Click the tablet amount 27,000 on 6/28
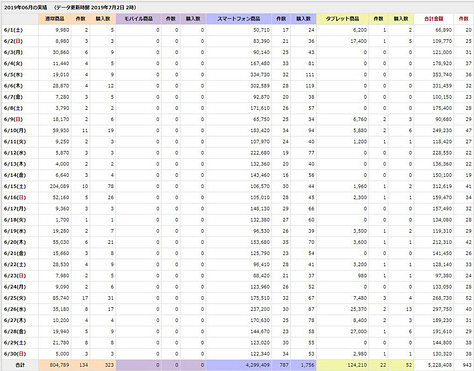474x371 pixels. pos(359,332)
